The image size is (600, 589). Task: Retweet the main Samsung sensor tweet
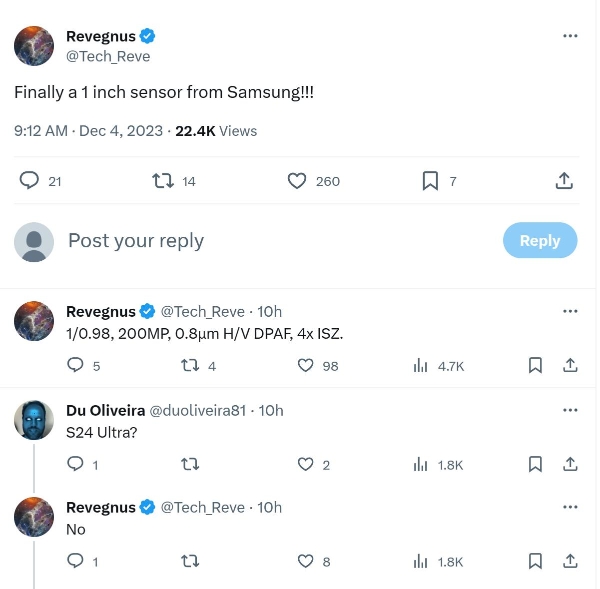click(x=162, y=181)
